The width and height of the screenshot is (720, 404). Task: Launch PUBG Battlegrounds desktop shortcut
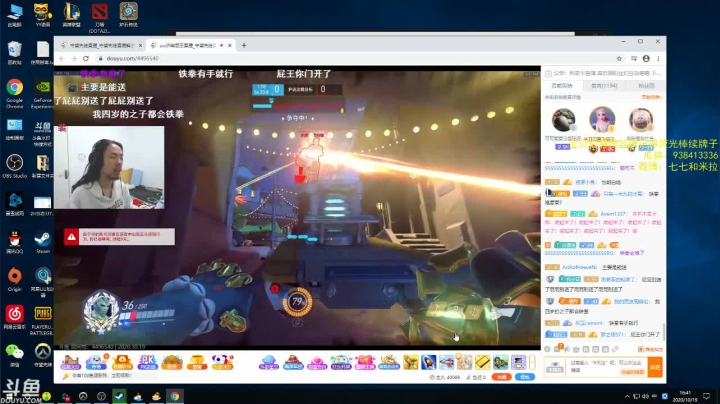(x=43, y=320)
